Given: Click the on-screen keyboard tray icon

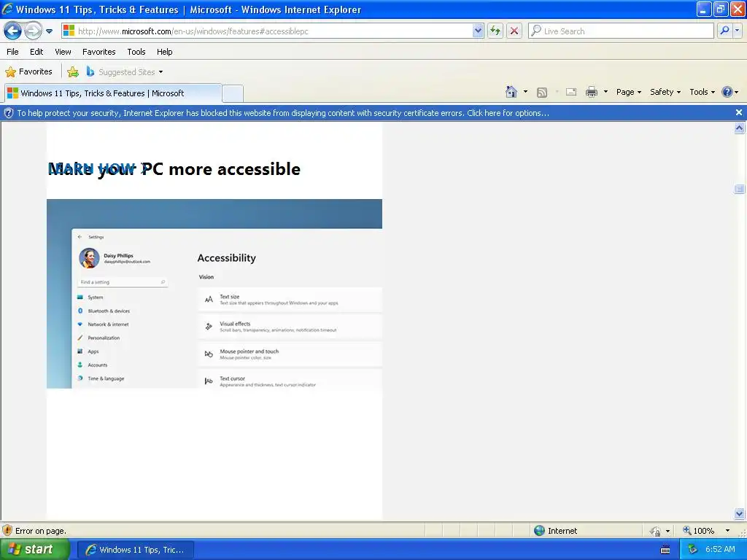Looking at the screenshot, I should [665, 550].
